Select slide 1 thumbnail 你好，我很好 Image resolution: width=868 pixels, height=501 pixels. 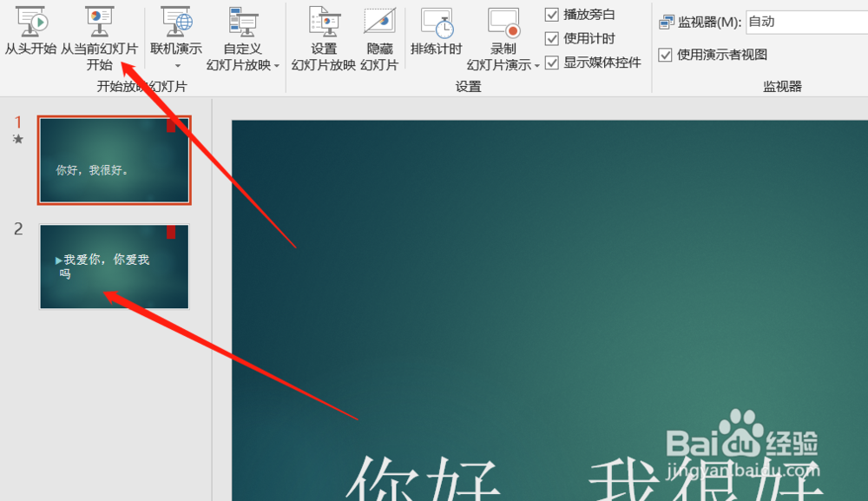pos(115,161)
